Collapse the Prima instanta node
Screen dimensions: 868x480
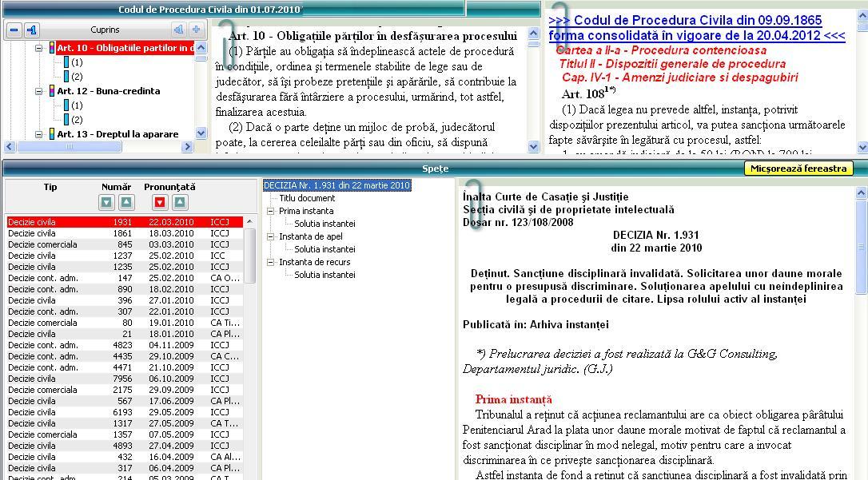(x=271, y=211)
